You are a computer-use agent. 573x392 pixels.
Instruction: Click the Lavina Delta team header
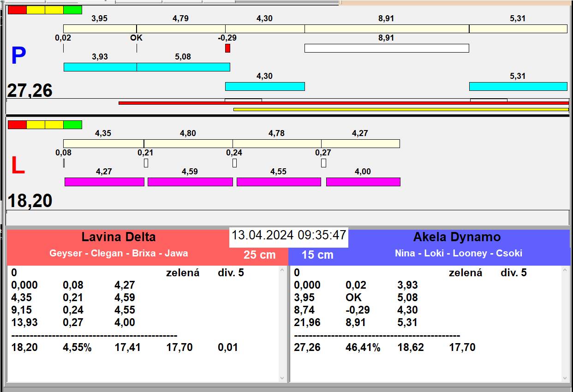[119, 237]
